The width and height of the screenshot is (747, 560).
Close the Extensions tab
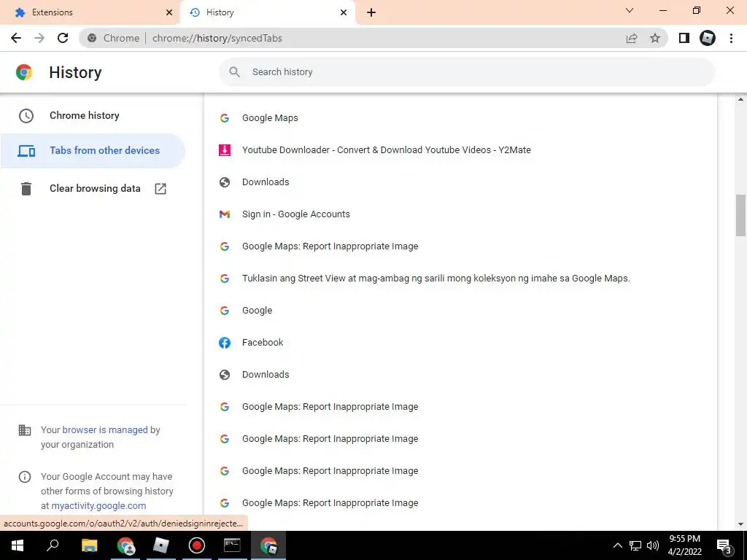[169, 12]
